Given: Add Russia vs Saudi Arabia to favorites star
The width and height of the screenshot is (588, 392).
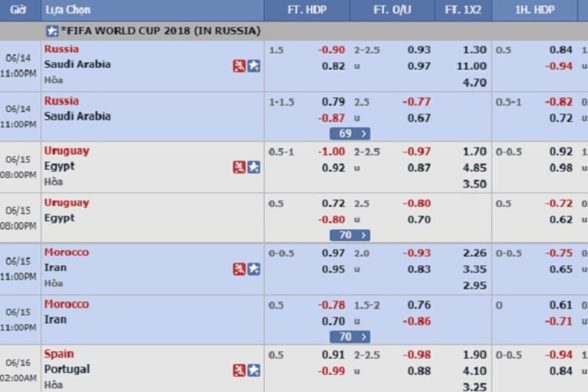Looking at the screenshot, I should pos(254,66).
